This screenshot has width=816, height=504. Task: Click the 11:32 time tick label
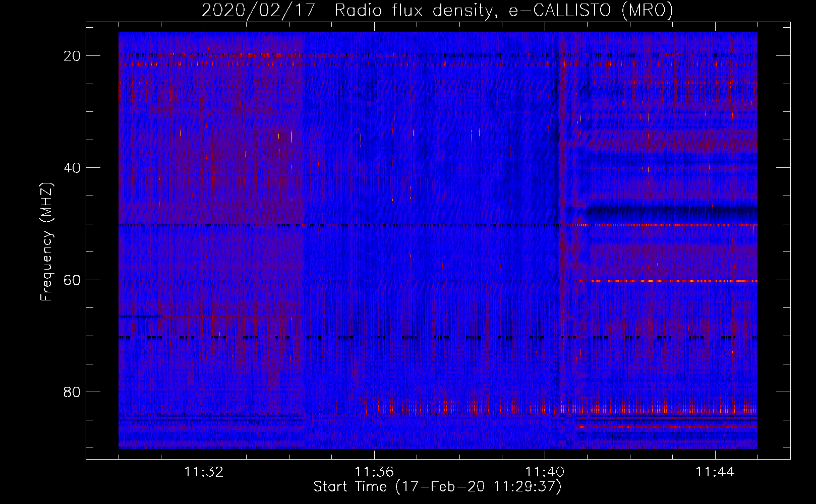click(204, 472)
